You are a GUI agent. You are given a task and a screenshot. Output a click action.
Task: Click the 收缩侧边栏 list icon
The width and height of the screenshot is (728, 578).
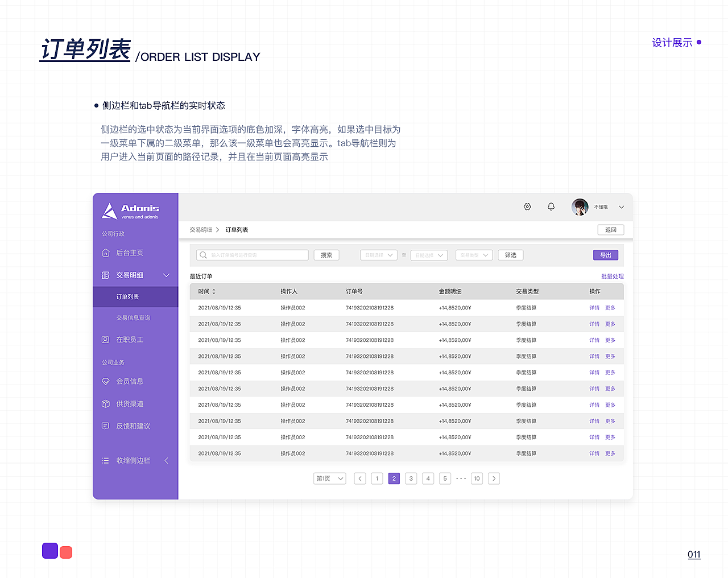coord(105,461)
